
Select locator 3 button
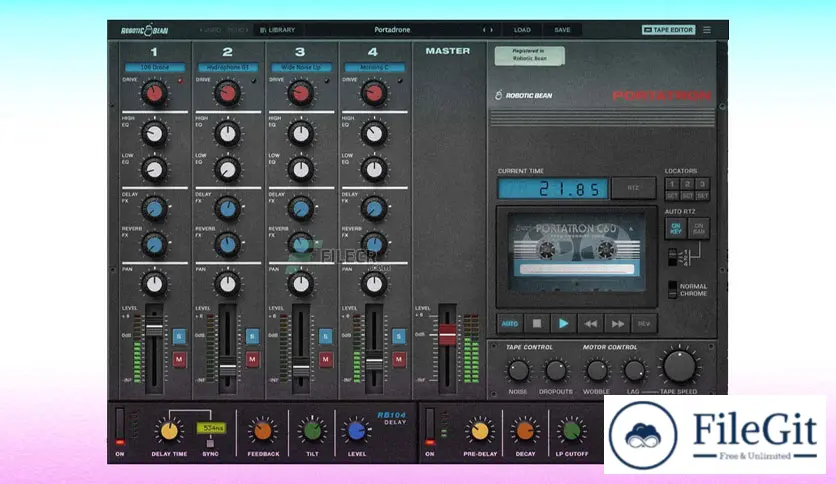pos(703,184)
